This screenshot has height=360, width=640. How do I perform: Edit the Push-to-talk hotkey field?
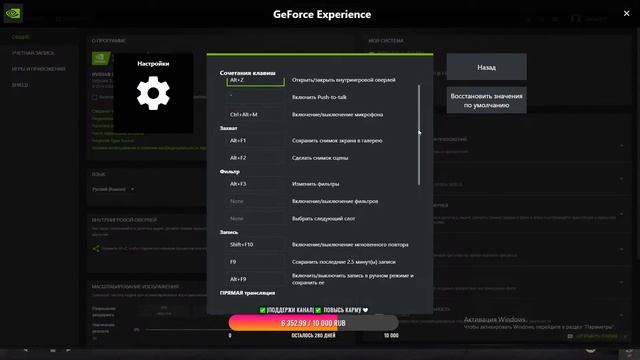(x=256, y=97)
